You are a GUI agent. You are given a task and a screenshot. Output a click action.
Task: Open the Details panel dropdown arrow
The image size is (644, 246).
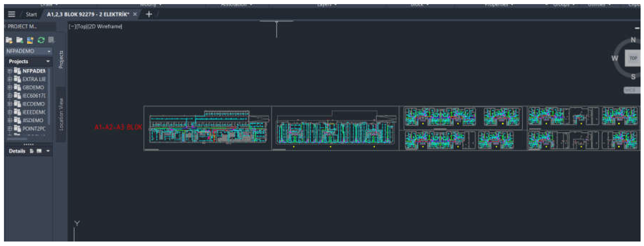[48, 151]
